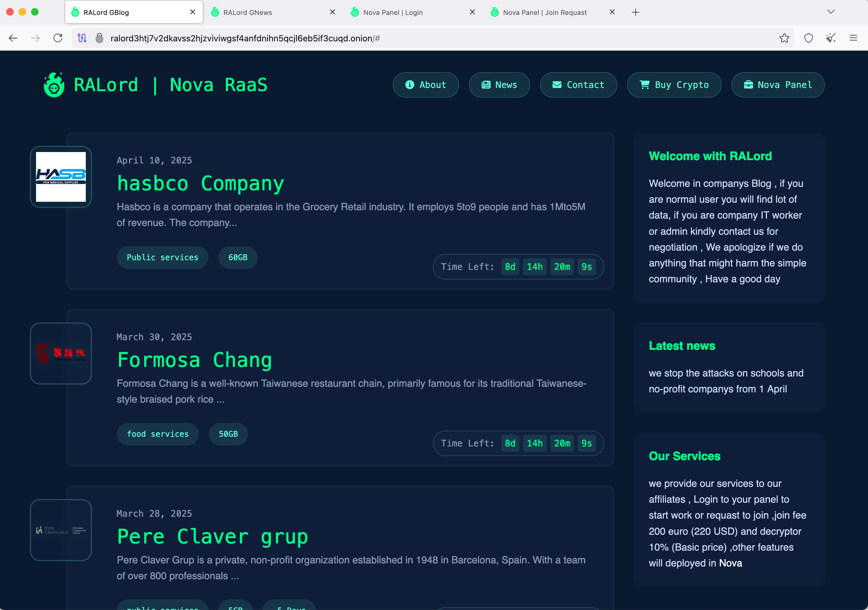
Task: Click the browser back arrow
Action: pyautogui.click(x=13, y=38)
